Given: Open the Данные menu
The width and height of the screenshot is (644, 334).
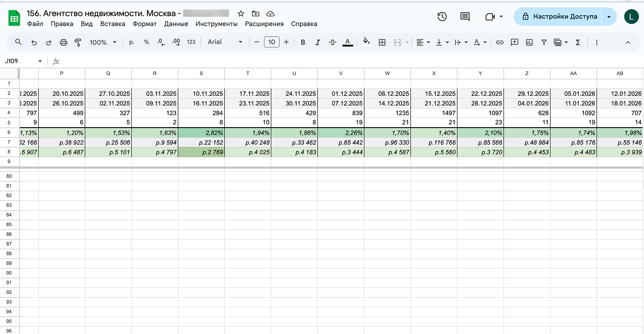Looking at the screenshot, I should 176,24.
